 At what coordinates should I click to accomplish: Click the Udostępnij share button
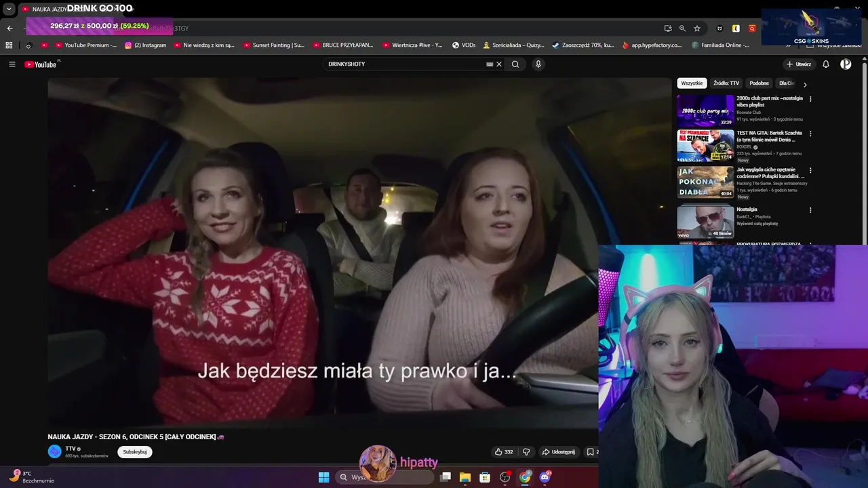click(558, 452)
